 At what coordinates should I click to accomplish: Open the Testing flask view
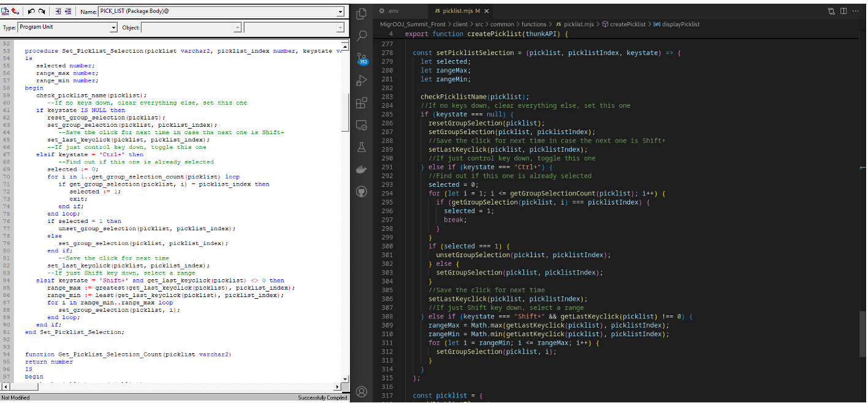362,147
